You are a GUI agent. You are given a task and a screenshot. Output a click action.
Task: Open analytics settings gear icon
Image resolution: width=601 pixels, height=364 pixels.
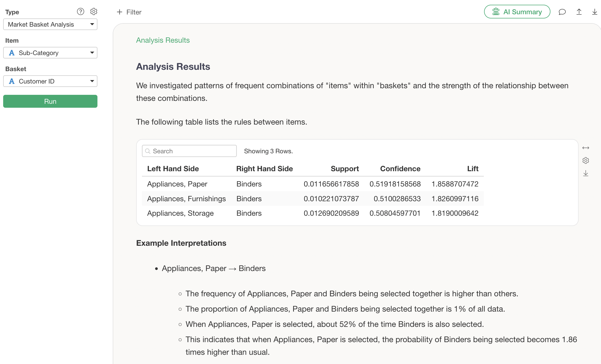point(94,12)
